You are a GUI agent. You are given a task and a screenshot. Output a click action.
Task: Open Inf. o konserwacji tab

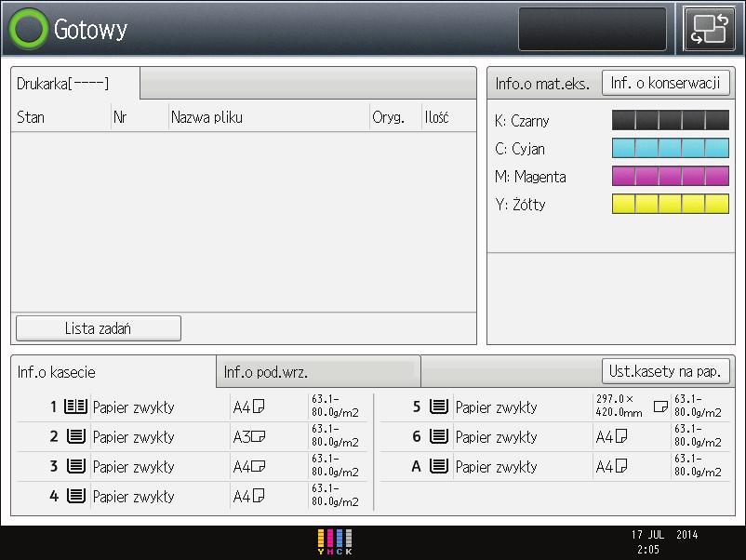[666, 84]
